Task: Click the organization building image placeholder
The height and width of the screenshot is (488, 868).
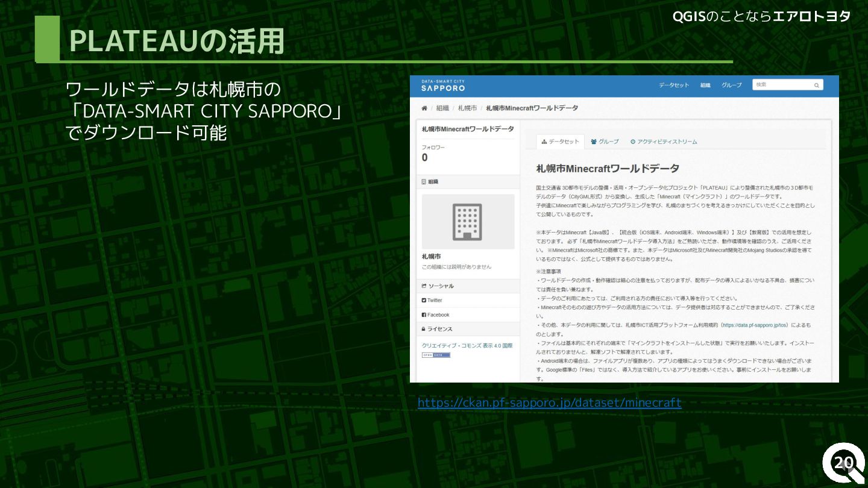Action: [468, 222]
